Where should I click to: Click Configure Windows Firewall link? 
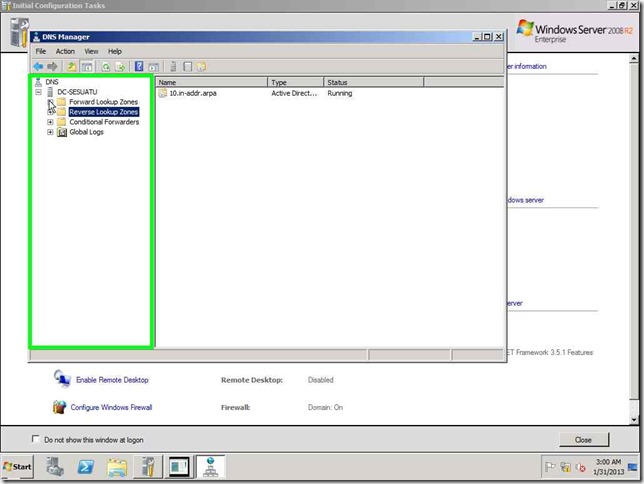tap(111, 407)
